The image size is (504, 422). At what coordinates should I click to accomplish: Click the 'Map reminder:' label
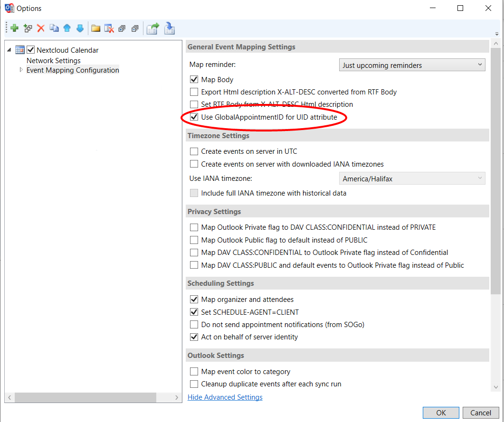212,65
